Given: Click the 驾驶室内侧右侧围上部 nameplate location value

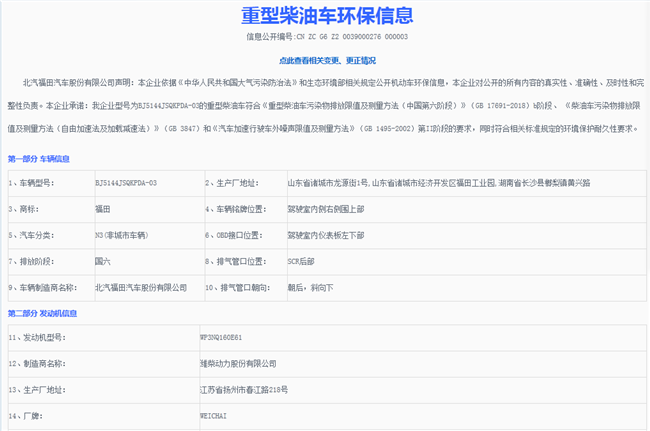Looking at the screenshot, I should 324,209.
